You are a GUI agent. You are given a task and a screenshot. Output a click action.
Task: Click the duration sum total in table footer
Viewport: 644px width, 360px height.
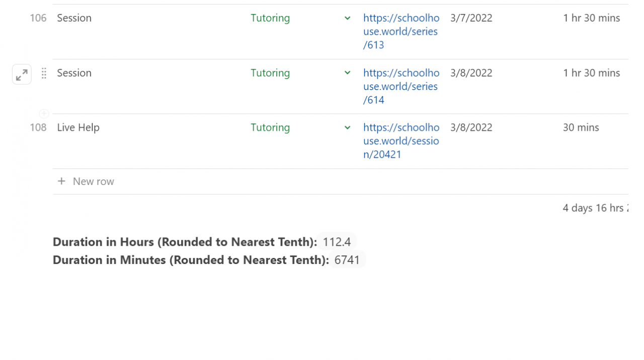pos(595,208)
